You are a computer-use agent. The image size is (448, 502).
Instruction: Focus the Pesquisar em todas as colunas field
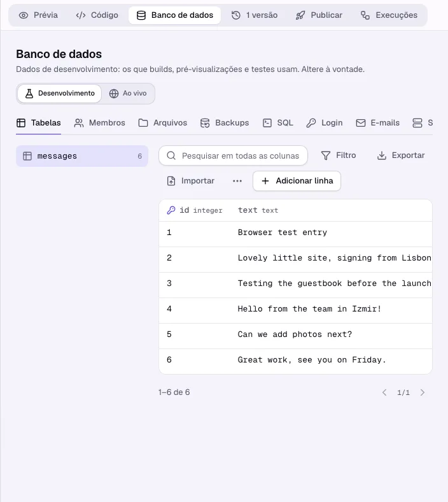(233, 155)
